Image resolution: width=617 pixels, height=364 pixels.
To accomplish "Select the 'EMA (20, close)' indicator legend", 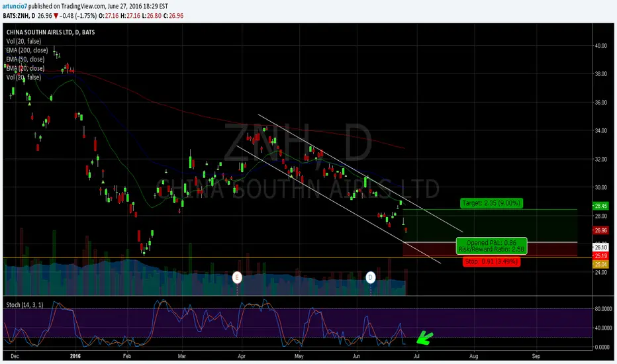I will pyautogui.click(x=26, y=68).
